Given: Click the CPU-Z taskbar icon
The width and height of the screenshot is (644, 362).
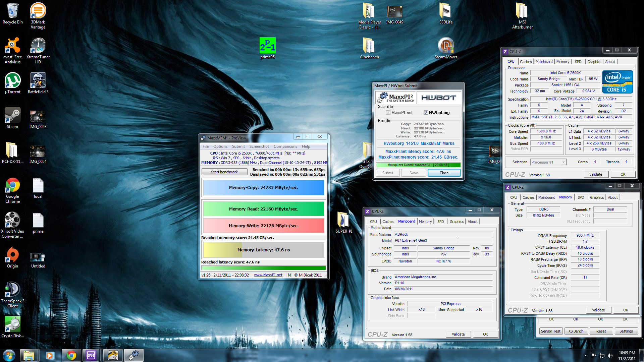Looking at the screenshot, I should (x=91, y=355).
